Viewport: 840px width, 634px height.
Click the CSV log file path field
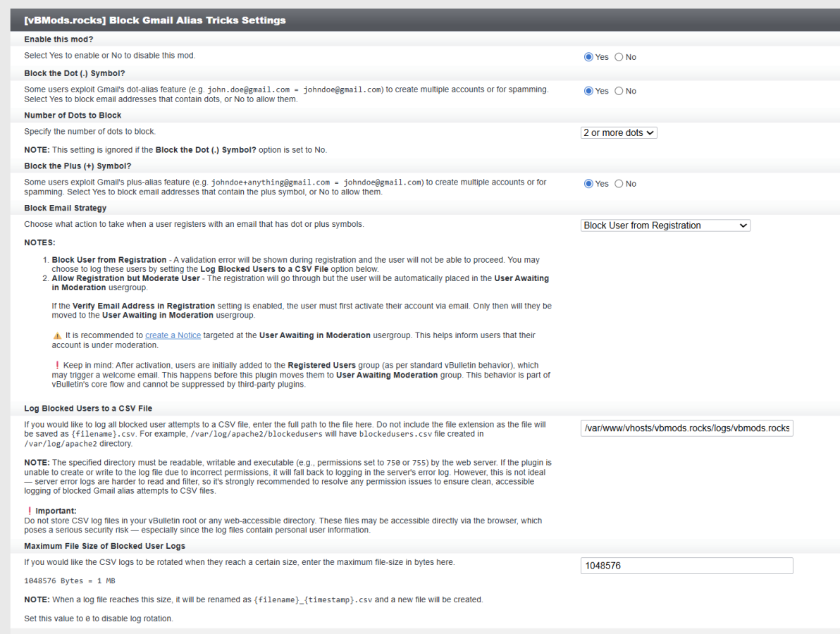tap(687, 428)
